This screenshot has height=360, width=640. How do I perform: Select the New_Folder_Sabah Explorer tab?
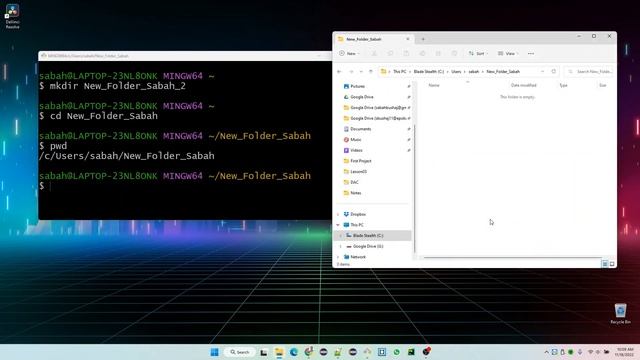[x=373, y=39]
